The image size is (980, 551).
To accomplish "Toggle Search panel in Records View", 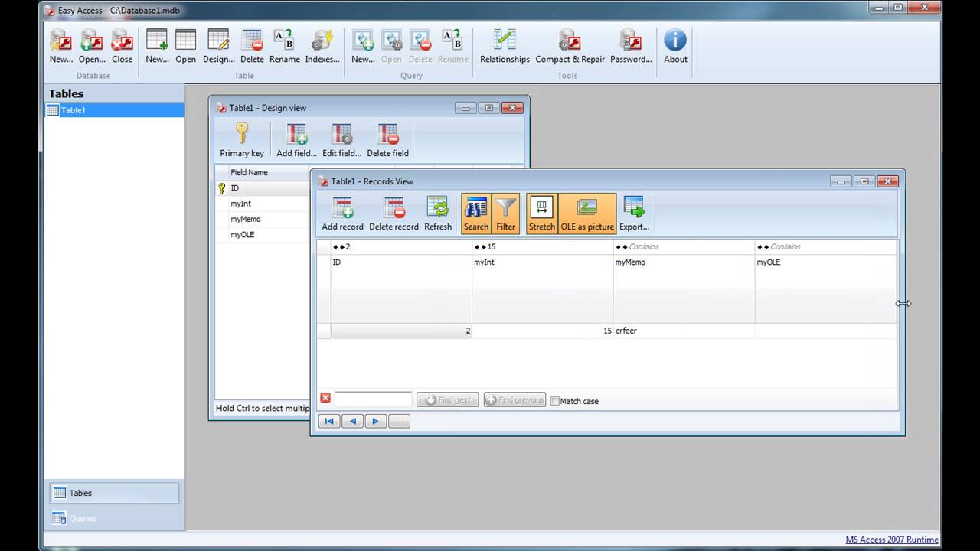I will [x=475, y=214].
